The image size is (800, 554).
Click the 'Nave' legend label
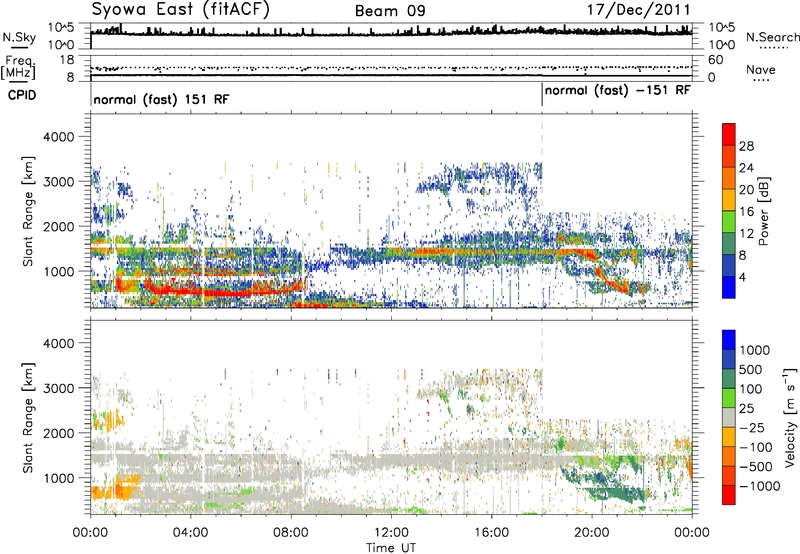point(761,70)
